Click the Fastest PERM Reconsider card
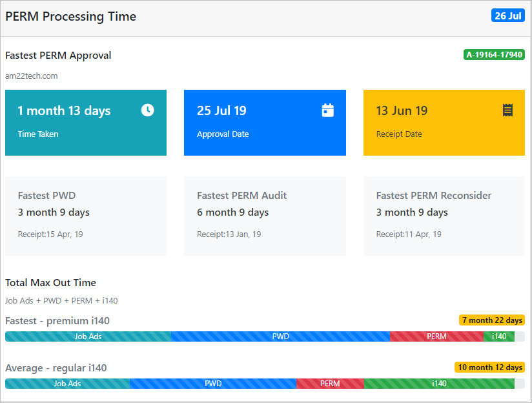Image resolution: width=532 pixels, height=403 pixels. point(444,216)
